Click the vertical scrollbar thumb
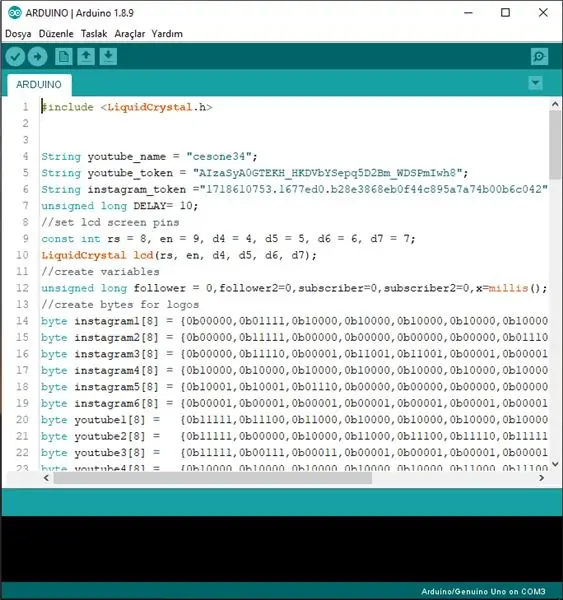This screenshot has height=600, width=563. pos(555,145)
